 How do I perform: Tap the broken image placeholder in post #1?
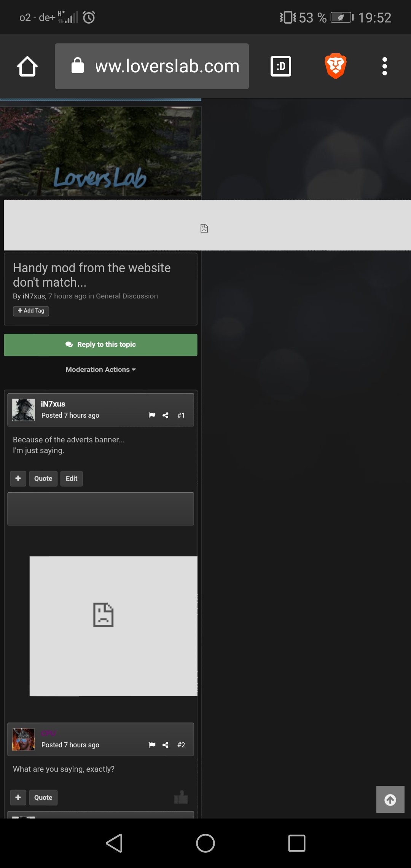point(113,626)
